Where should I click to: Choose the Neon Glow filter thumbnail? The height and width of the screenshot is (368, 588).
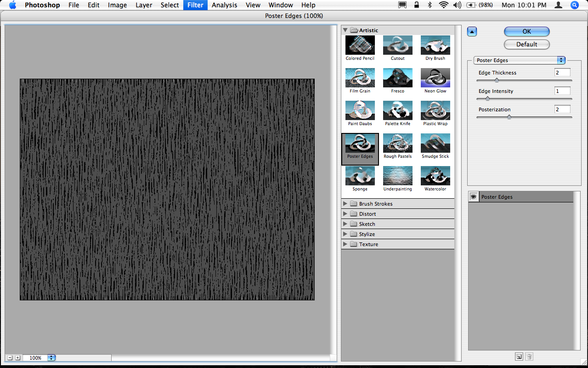[435, 78]
